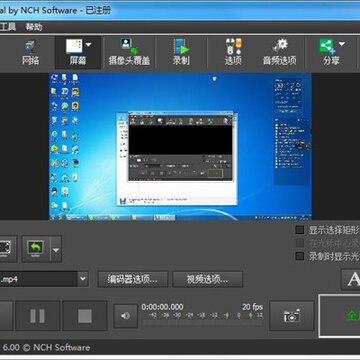This screenshot has height=360, width=360.
Task: Click the audio level meter bar
Action: tap(203, 322)
